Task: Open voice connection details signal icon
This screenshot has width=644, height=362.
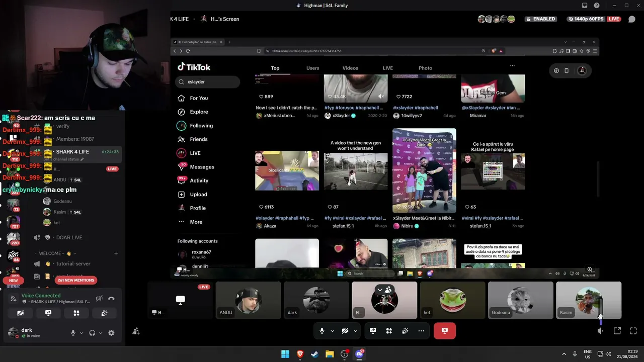Action: [x=14, y=299]
